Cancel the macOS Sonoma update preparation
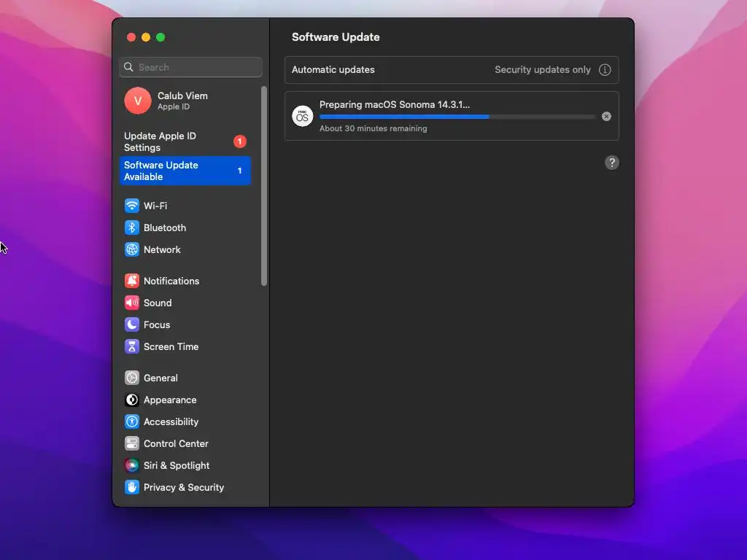The width and height of the screenshot is (747, 560). [606, 117]
